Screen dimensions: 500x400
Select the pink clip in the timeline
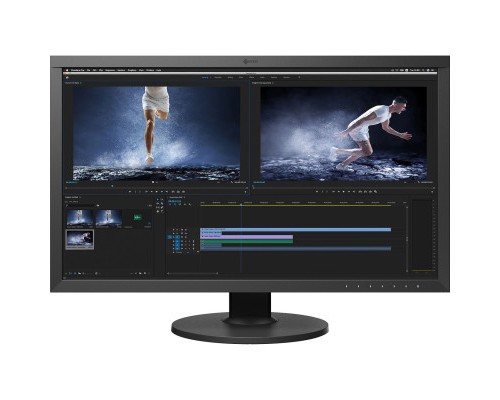tap(246, 237)
